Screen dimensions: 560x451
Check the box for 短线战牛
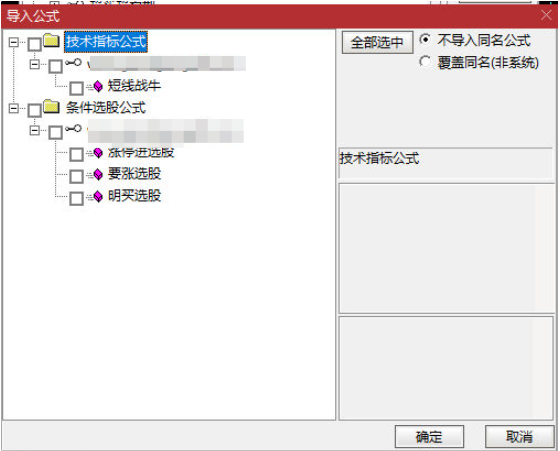pyautogui.click(x=76, y=88)
